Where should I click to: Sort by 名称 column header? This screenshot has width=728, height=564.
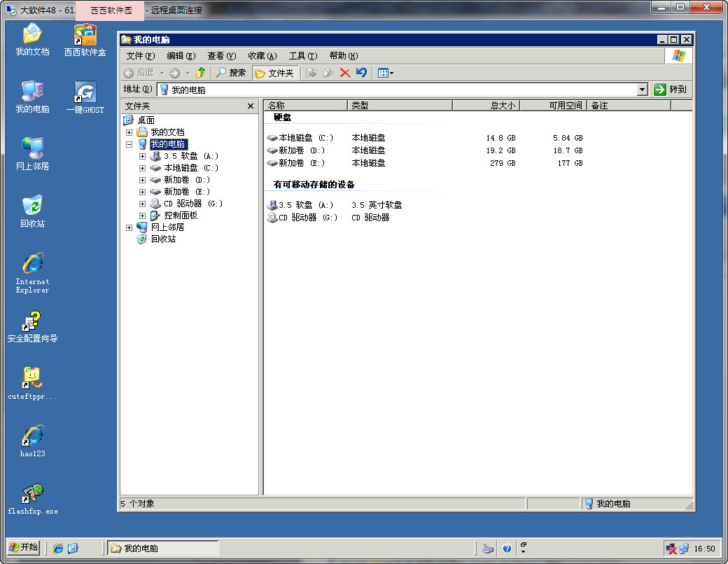coord(305,106)
